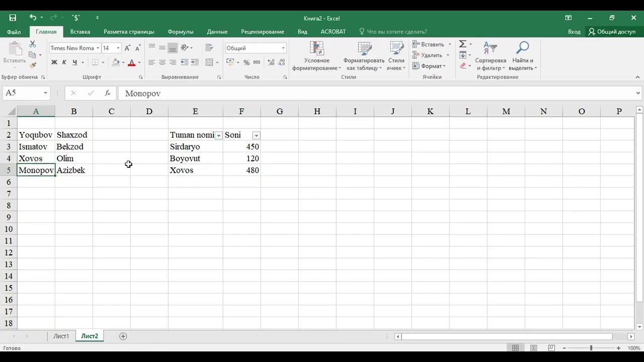This screenshot has width=644, height=362.
Task: Open Найти и выделить magnifier
Action: pyautogui.click(x=523, y=56)
